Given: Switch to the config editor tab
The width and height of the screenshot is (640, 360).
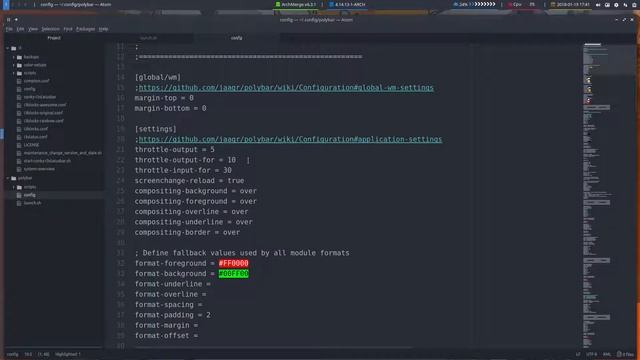Looking at the screenshot, I should (x=236, y=38).
